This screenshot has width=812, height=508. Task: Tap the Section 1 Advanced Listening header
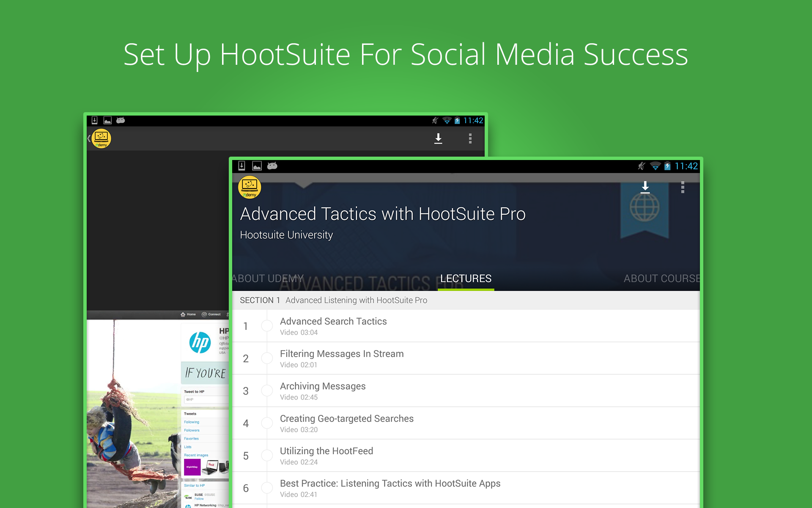coord(466,300)
